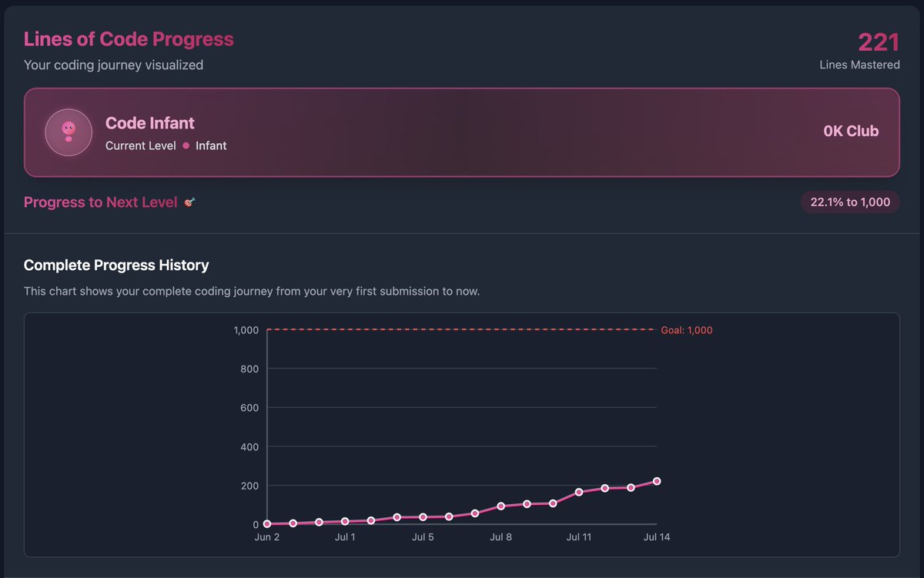The height and width of the screenshot is (578, 924).
Task: Click the Jul 11 data point
Action: coord(579,493)
